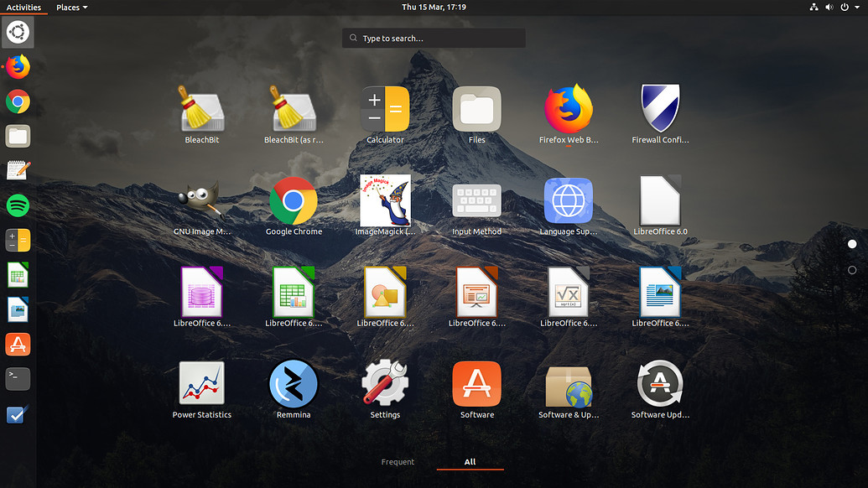Click Activities in the top bar
Screen dimensions: 868x488
pos(23,8)
